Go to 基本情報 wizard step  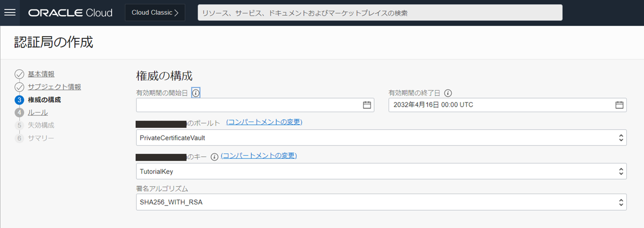[x=41, y=74]
